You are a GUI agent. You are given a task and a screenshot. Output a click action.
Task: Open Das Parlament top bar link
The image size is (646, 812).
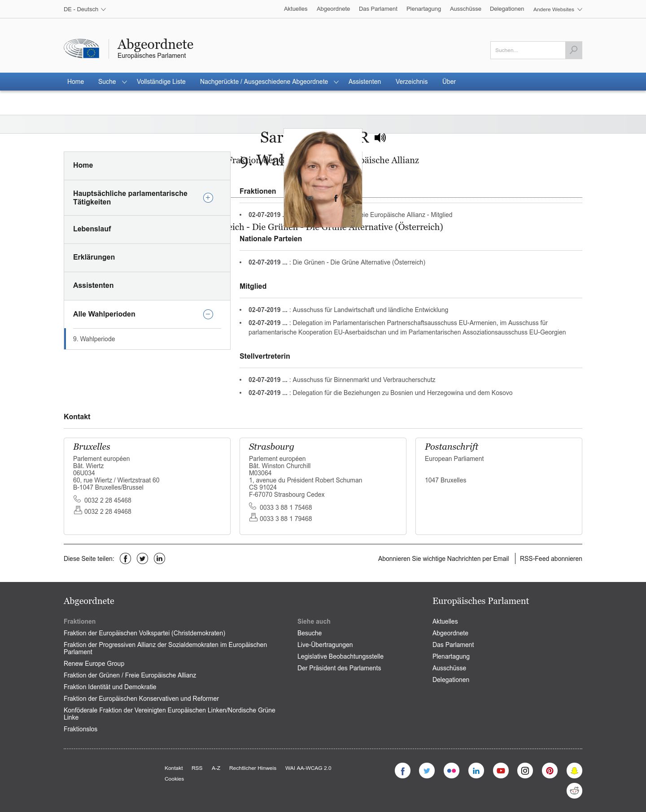coord(378,9)
